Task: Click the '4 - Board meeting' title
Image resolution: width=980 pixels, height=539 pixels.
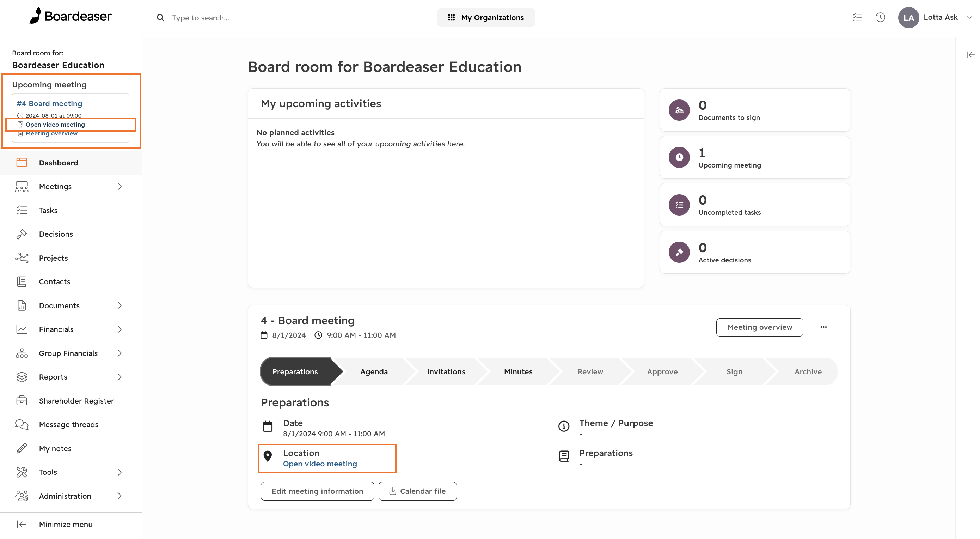Action: coord(308,321)
